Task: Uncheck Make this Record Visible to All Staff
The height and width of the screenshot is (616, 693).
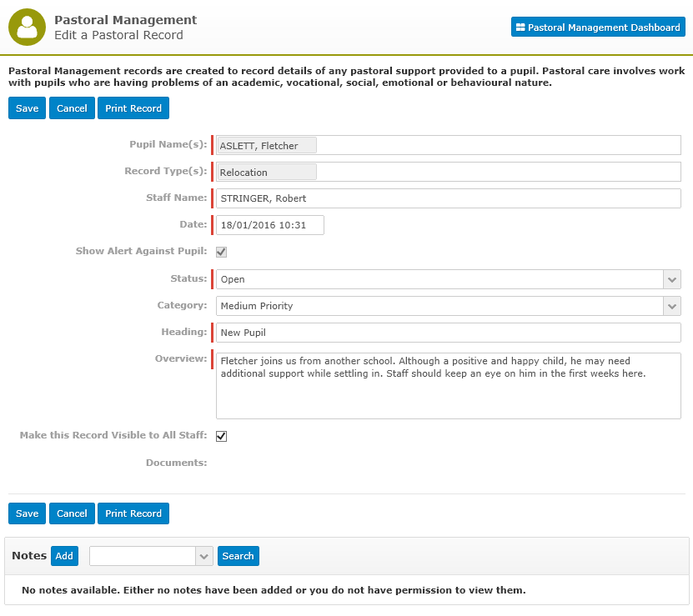Action: pyautogui.click(x=222, y=436)
